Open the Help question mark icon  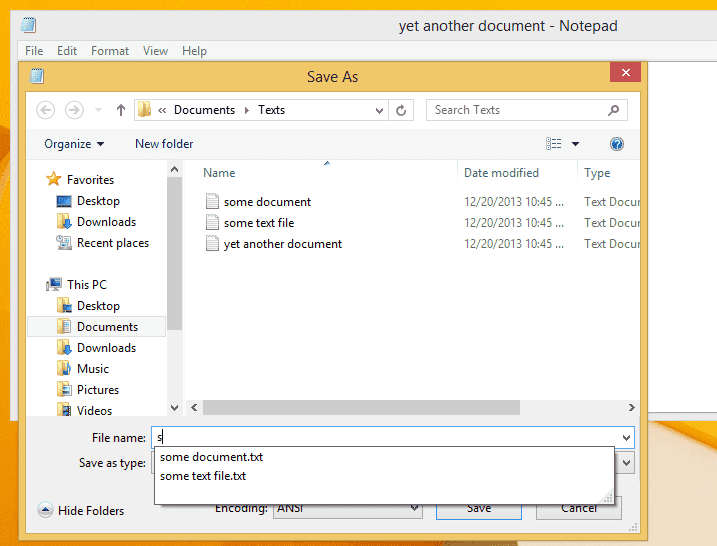coord(617,144)
